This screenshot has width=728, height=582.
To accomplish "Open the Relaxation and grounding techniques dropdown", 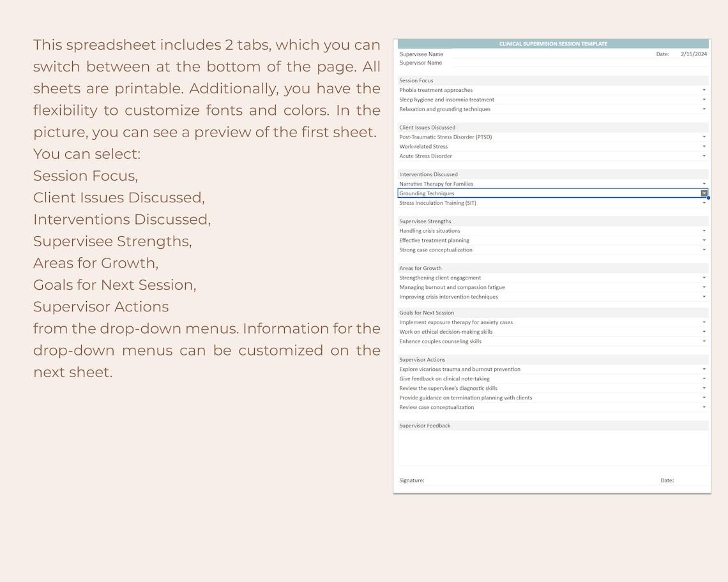I will tap(704, 109).
